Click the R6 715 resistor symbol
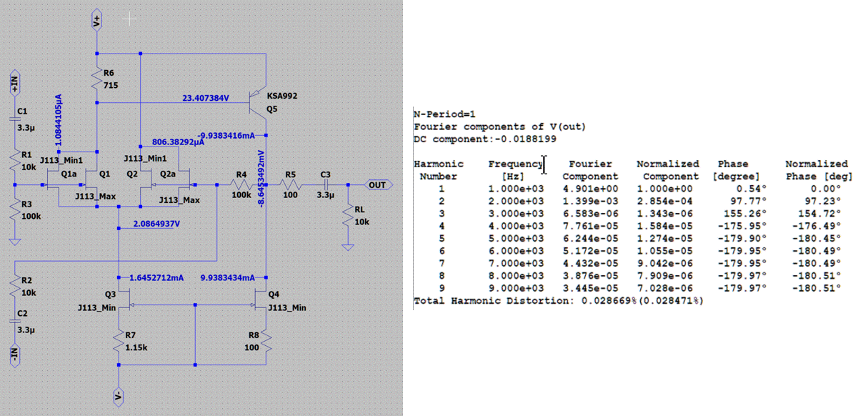Screen dimensions: 868x416 coord(96,79)
